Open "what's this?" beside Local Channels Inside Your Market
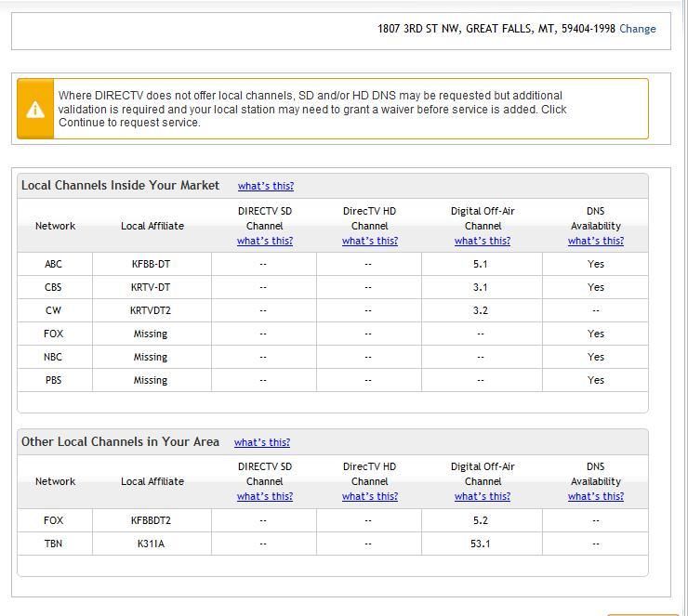Image resolution: width=688 pixels, height=616 pixels. 266,186
